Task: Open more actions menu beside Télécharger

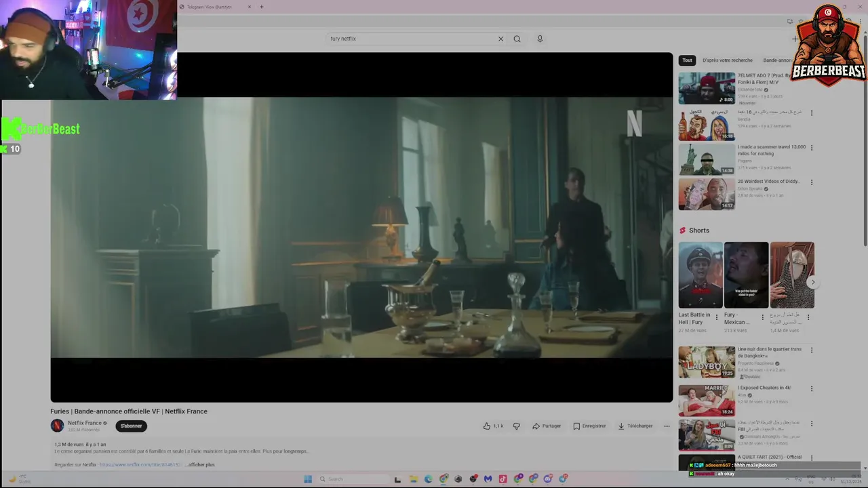Action: (667, 426)
